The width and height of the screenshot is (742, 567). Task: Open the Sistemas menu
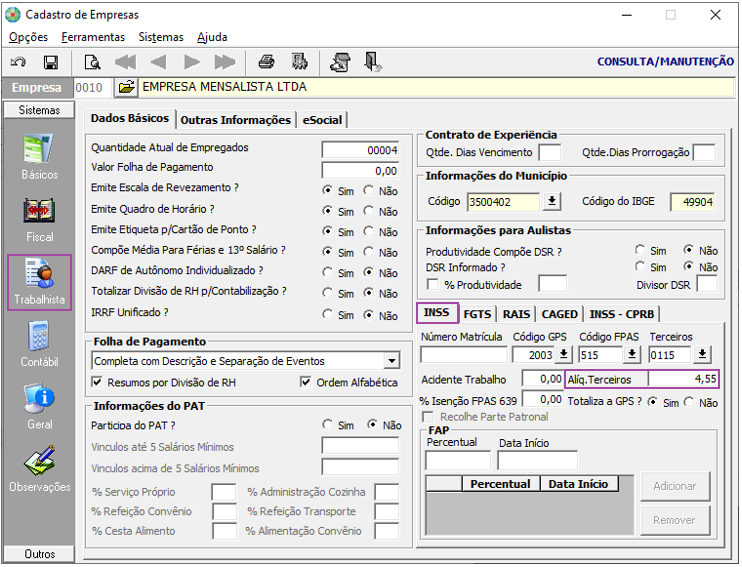click(x=161, y=37)
